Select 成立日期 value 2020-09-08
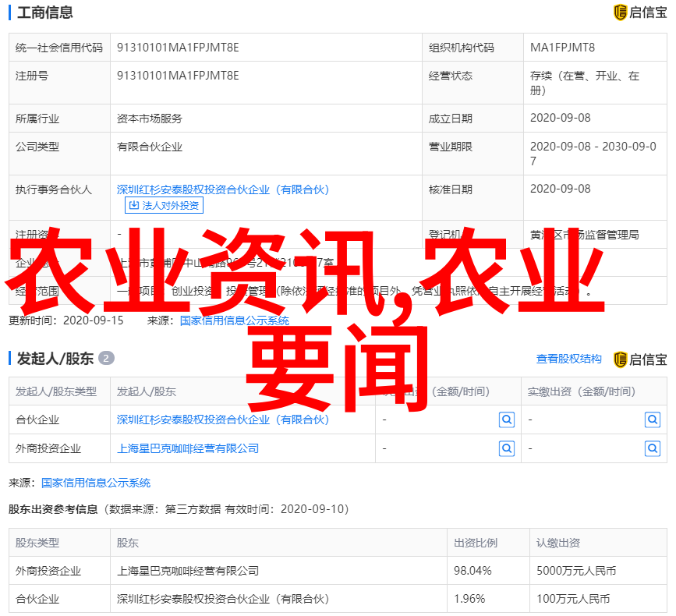This screenshot has height=616, width=676. click(x=560, y=118)
